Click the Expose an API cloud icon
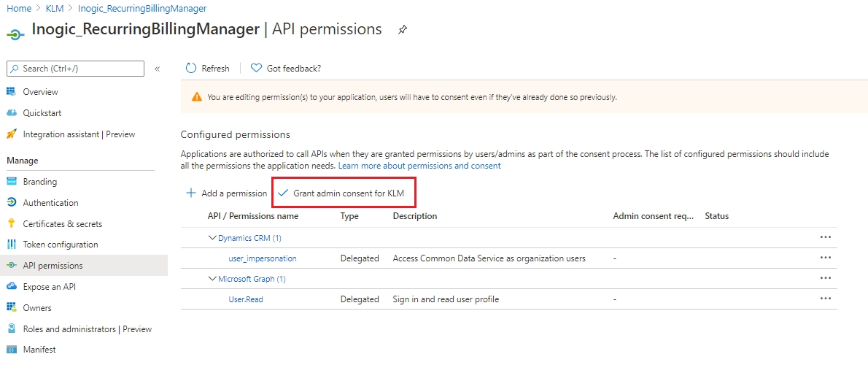This screenshot has height=365, width=868. pos(11,286)
